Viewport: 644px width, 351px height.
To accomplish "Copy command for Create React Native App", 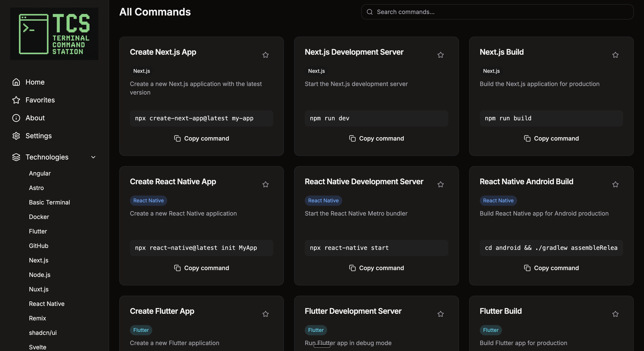I will 201,268.
